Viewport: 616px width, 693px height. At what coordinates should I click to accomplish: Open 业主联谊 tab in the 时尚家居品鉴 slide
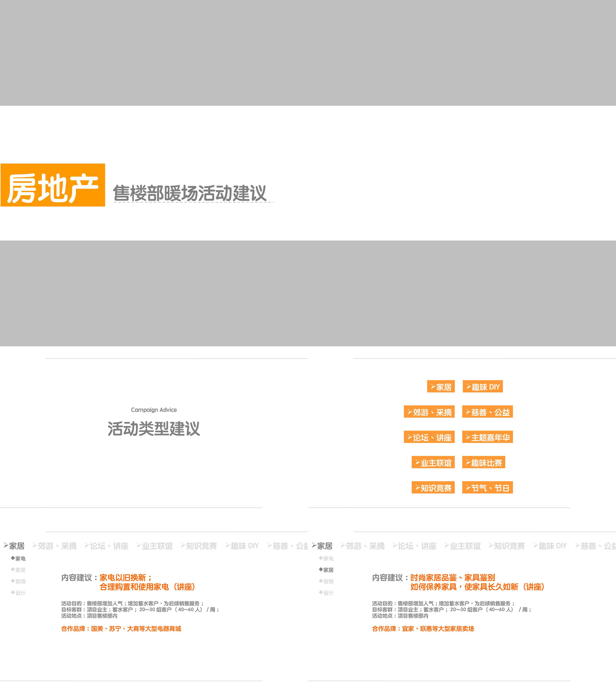tap(463, 546)
